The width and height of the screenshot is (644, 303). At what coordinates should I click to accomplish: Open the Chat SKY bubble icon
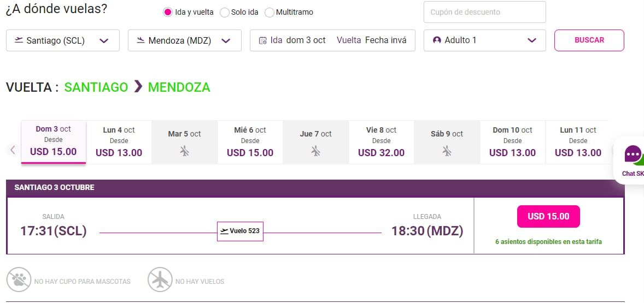coord(633,155)
